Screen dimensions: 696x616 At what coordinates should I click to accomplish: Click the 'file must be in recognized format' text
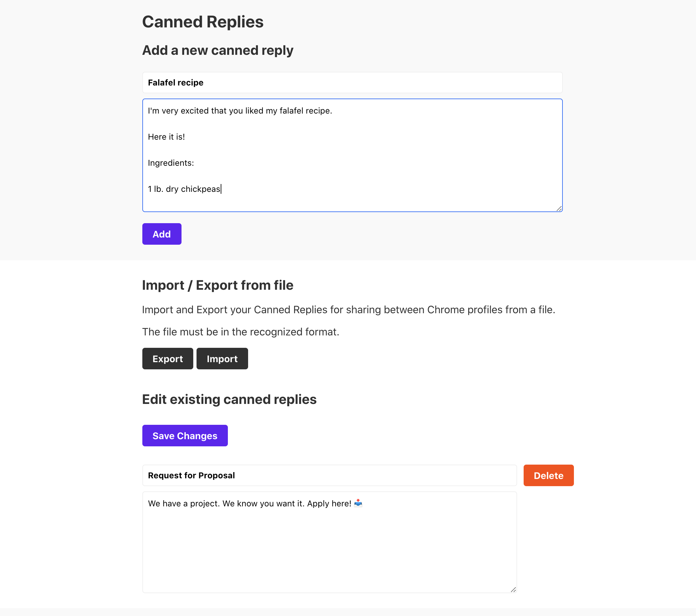[240, 332]
